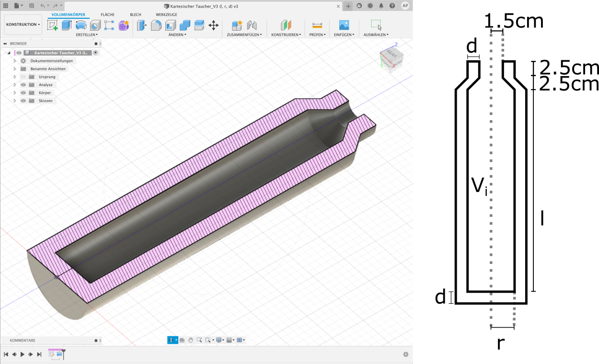Expand the Skizzen folder in browser
Screen dimensions: 599x364
15,101
